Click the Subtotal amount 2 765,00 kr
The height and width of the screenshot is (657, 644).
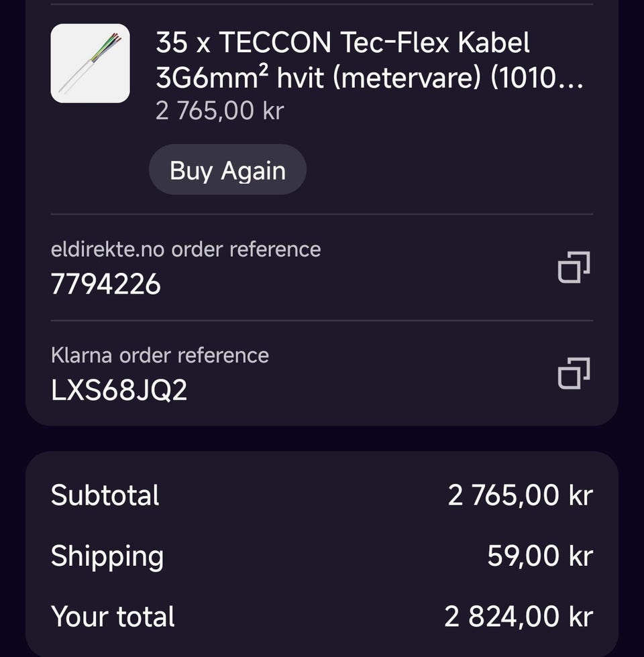520,495
